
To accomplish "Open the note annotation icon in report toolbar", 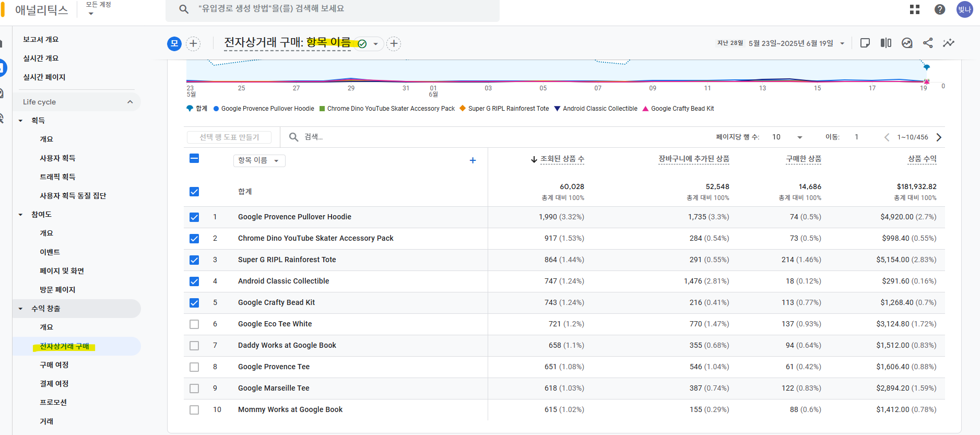I will [865, 43].
